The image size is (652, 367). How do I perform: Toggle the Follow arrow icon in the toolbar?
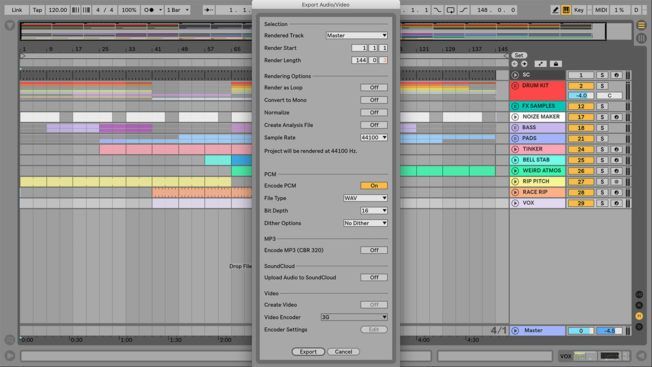(209, 10)
